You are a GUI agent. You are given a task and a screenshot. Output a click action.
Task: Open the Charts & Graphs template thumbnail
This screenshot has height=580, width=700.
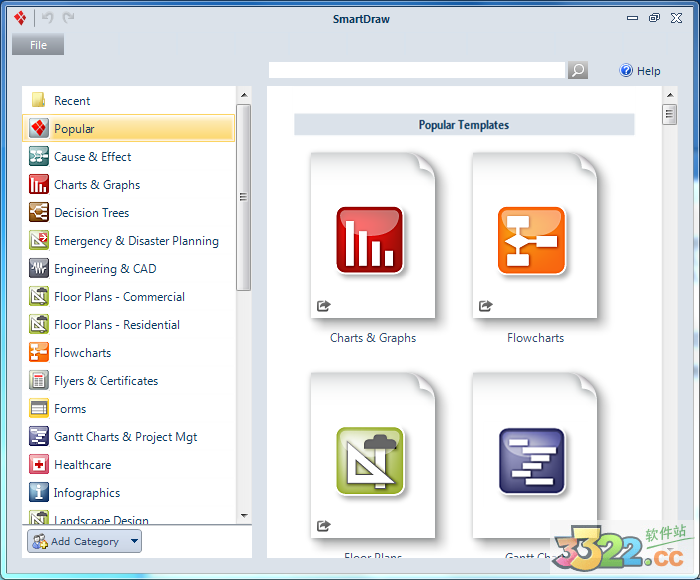[373, 235]
